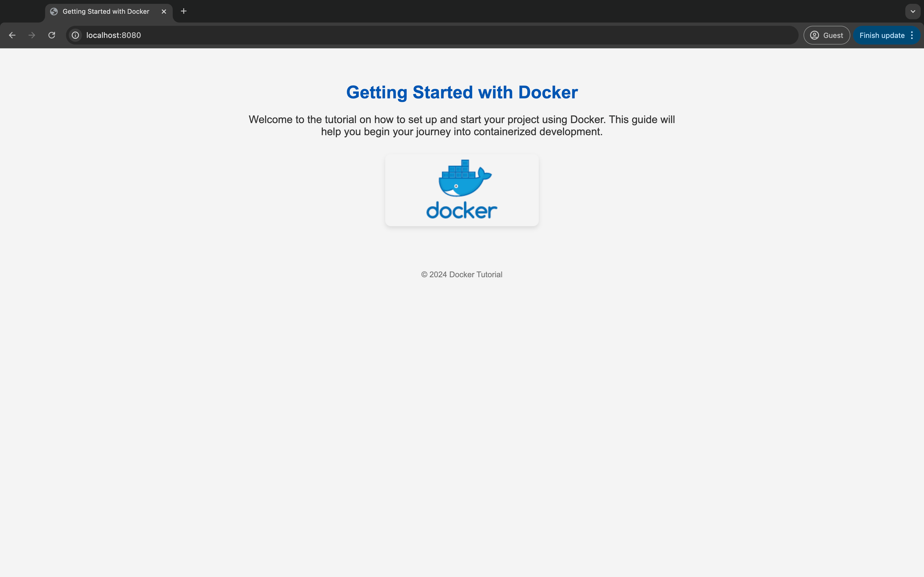Open the profile dropdown labeled Guest
The width and height of the screenshot is (924, 577).
(826, 35)
